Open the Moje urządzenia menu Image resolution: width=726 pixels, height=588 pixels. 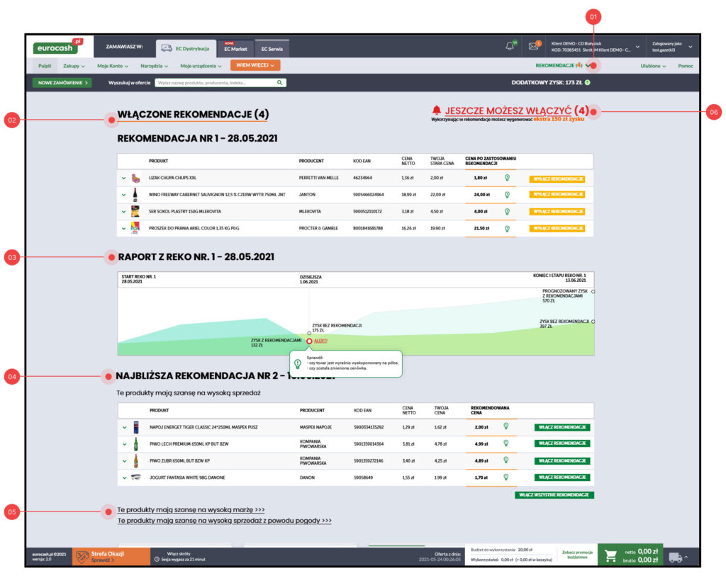[201, 66]
